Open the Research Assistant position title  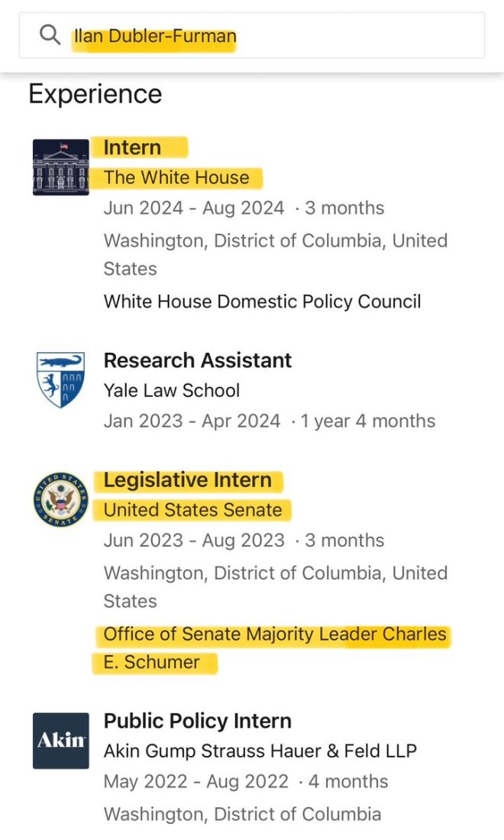coord(198,360)
